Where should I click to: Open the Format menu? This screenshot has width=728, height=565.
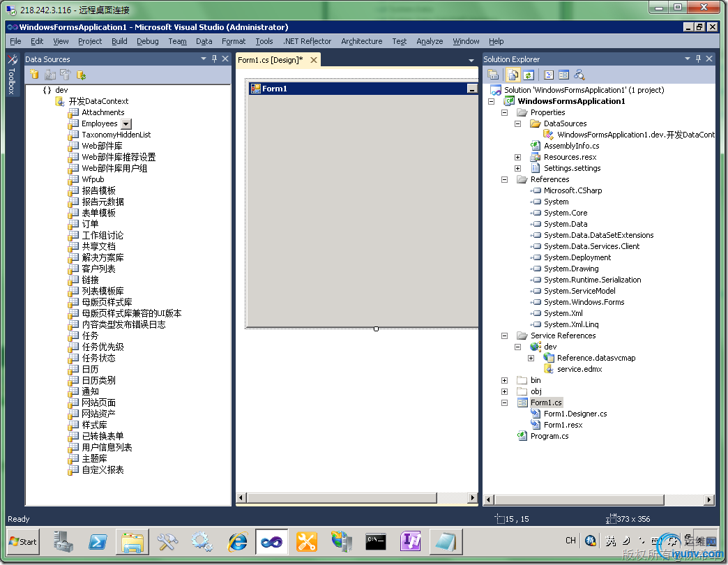pos(234,41)
